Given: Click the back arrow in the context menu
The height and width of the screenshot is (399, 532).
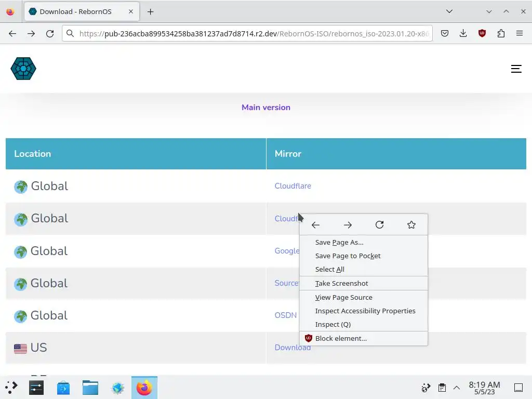Looking at the screenshot, I should (315, 225).
